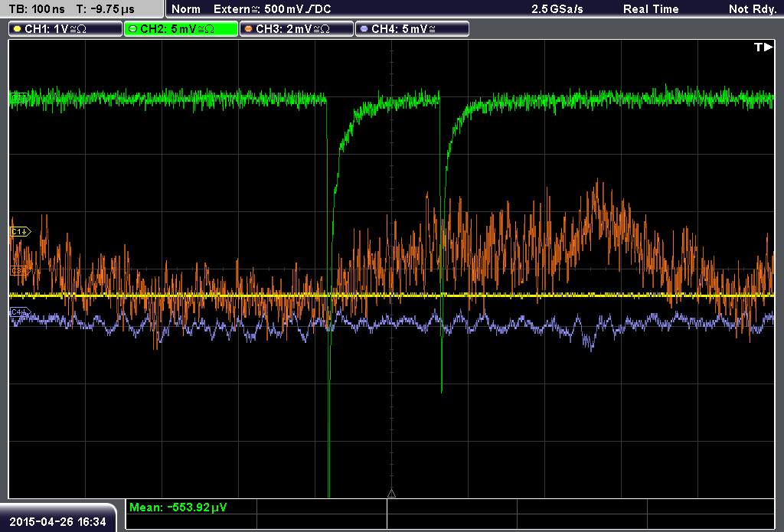
Task: Click the Real Time acquisition label
Action: (651, 9)
